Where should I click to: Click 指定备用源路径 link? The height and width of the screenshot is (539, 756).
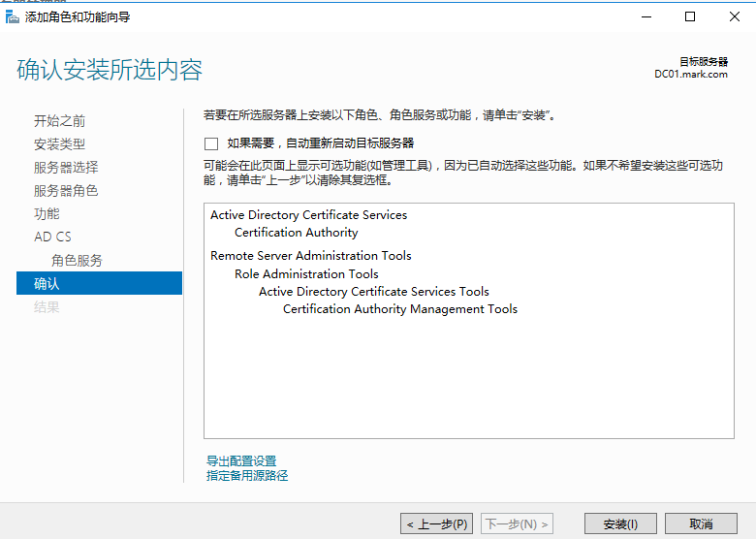[247, 475]
